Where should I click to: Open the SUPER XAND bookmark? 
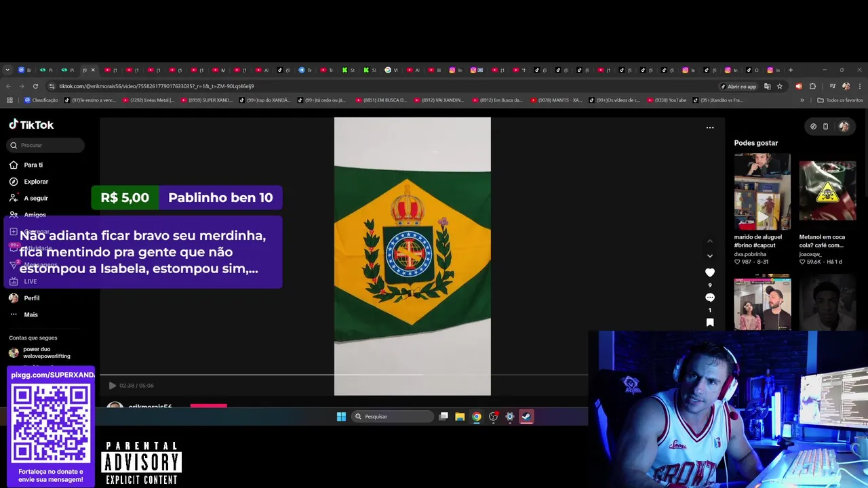207,100
